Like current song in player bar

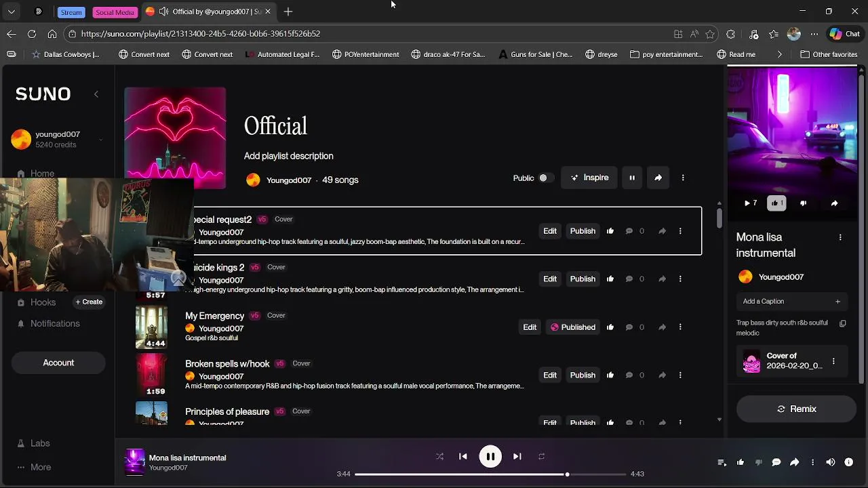click(741, 462)
